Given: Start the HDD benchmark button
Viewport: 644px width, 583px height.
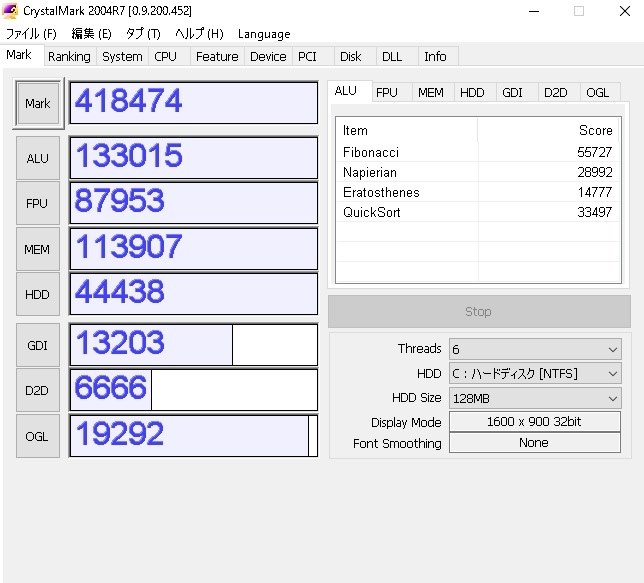Looking at the screenshot, I should pos(38,295).
